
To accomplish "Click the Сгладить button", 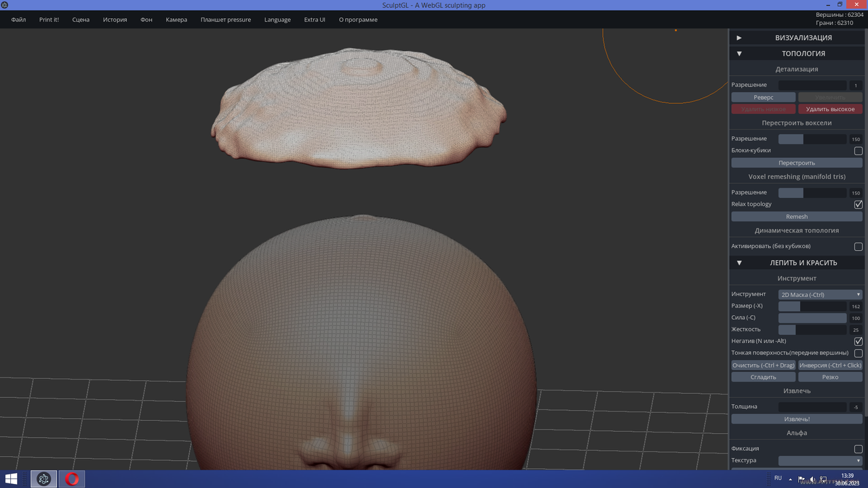I will (x=764, y=377).
